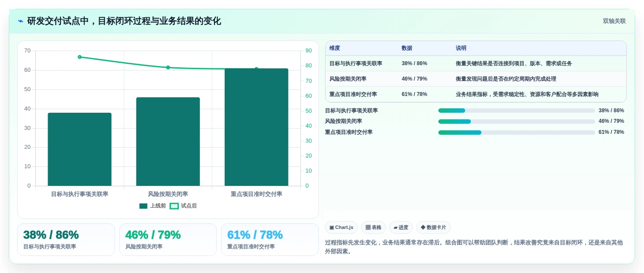
Task: Select the 数据卡片 tag chip
Action: tap(433, 228)
